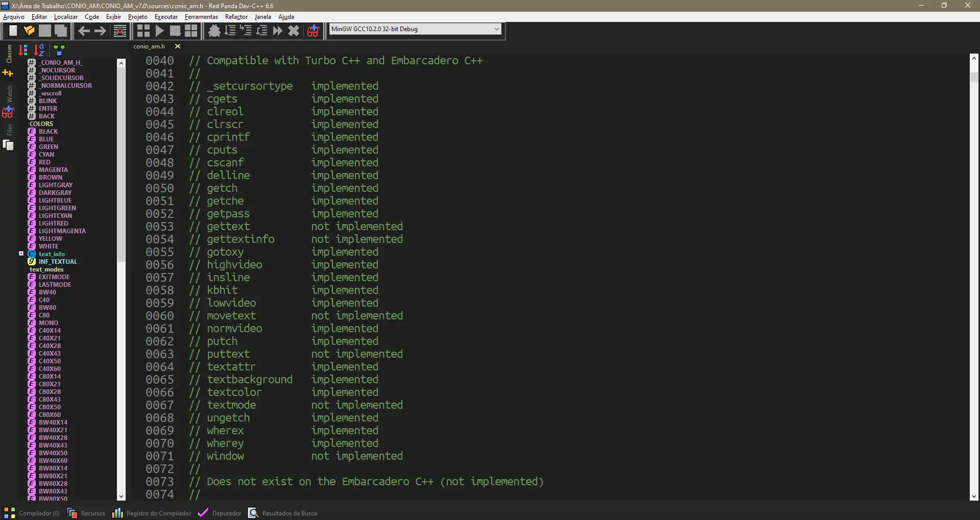The image size is (980, 520).
Task: Open the Code menu
Action: (92, 17)
